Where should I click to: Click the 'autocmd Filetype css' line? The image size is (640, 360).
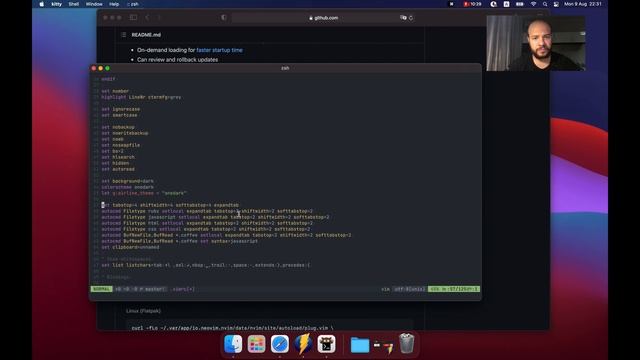206,229
